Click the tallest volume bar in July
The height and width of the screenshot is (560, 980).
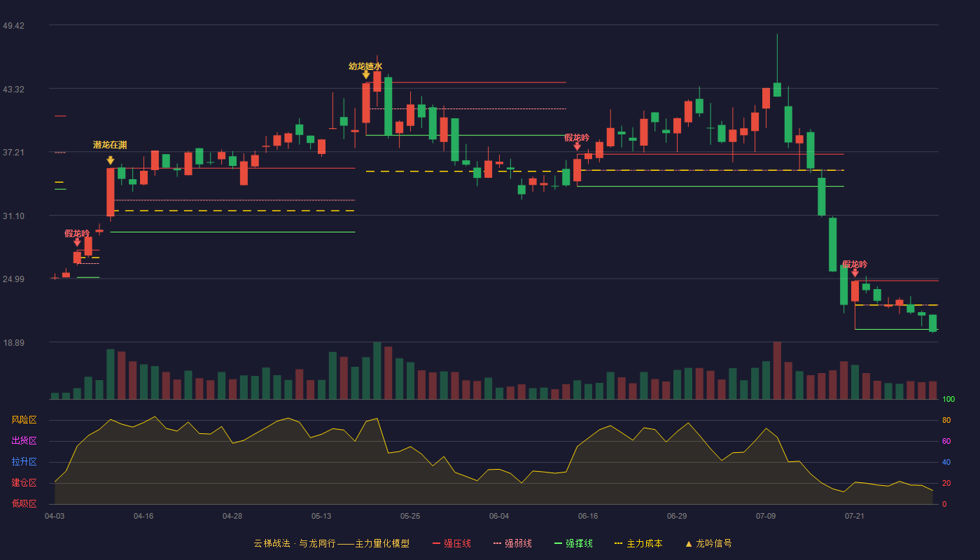[777, 370]
